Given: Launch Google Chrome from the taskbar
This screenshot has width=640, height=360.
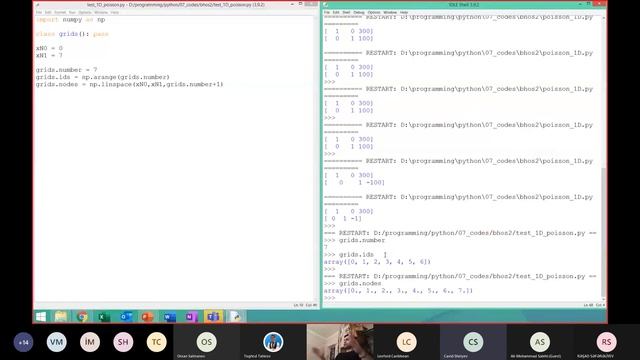Looking at the screenshot, I should [82, 317].
